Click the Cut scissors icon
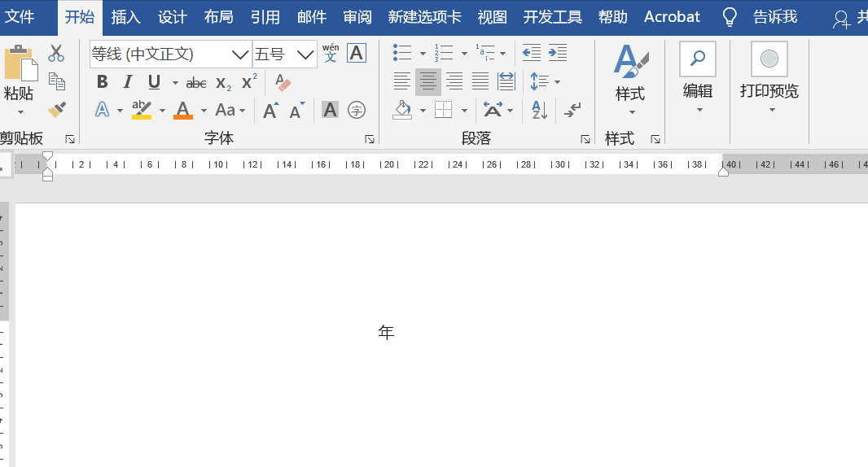The width and height of the screenshot is (868, 467). 56,53
